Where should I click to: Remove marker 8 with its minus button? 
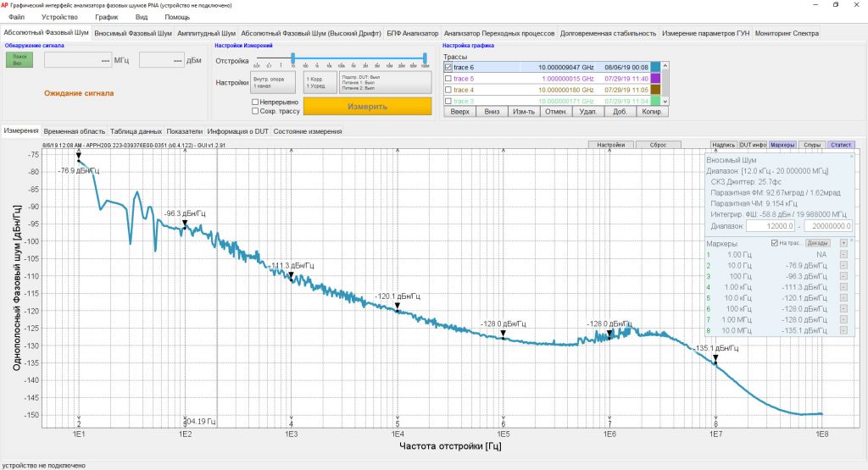point(843,330)
